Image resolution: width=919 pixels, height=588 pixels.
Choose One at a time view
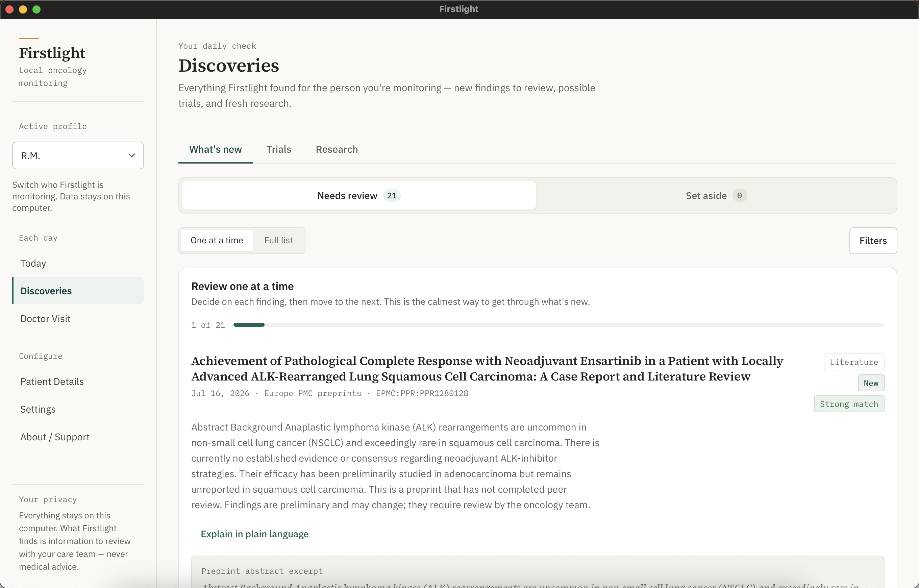[217, 241]
